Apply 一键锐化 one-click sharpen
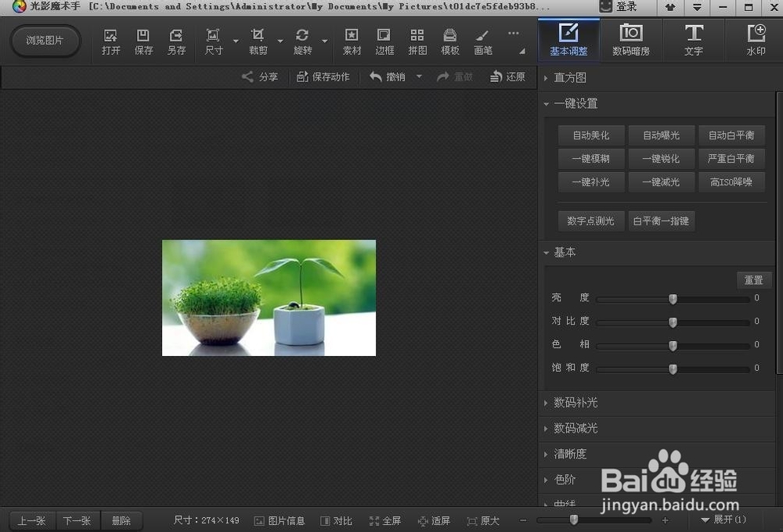 click(661, 159)
